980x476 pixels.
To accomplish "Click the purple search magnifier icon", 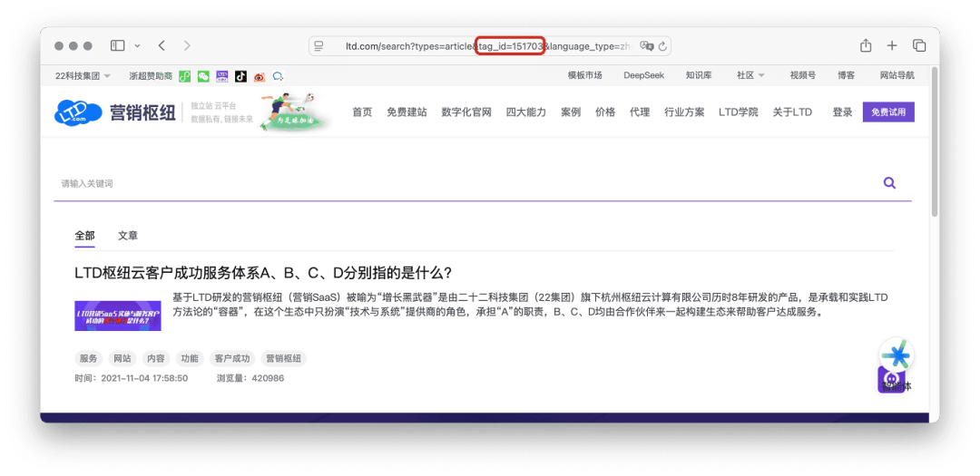I will 888,183.
